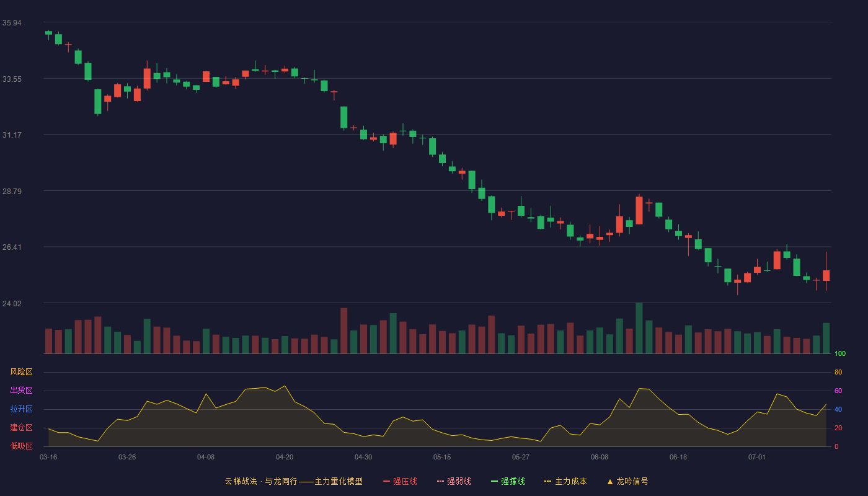868x496 pixels.
Task: Click the 05-15 date label
Action: pos(442,457)
